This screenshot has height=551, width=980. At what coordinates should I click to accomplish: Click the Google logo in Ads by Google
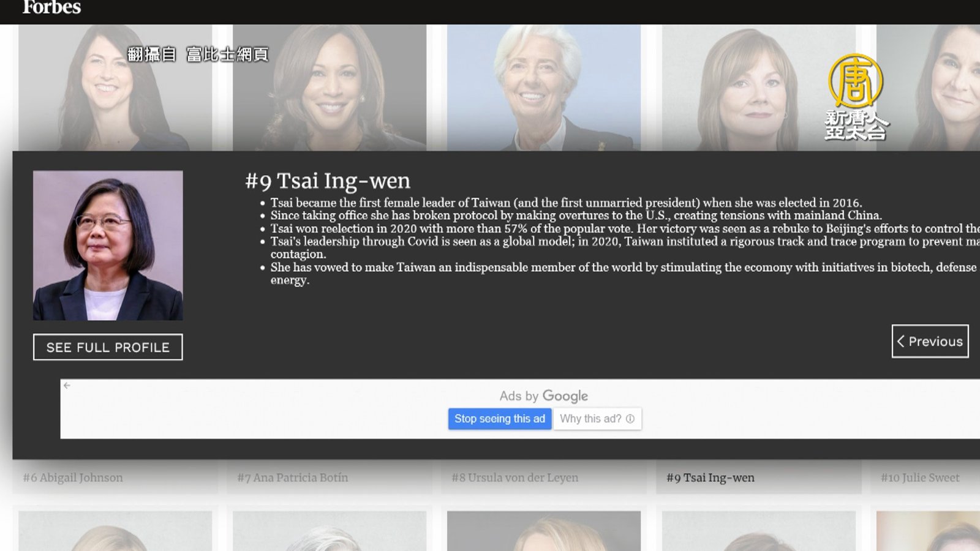tap(565, 396)
